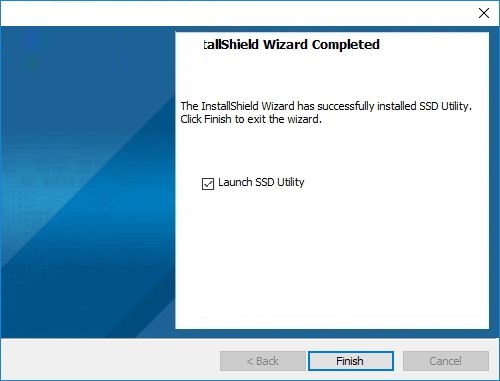Click the blue decorative banner image
This screenshot has width=500, height=381.
point(88,182)
